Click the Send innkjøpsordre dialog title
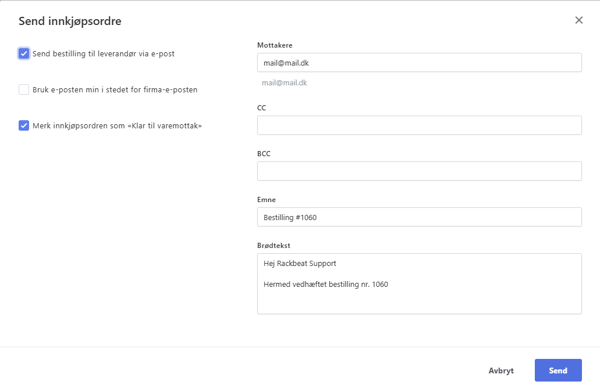The width and height of the screenshot is (600, 392). (70, 21)
